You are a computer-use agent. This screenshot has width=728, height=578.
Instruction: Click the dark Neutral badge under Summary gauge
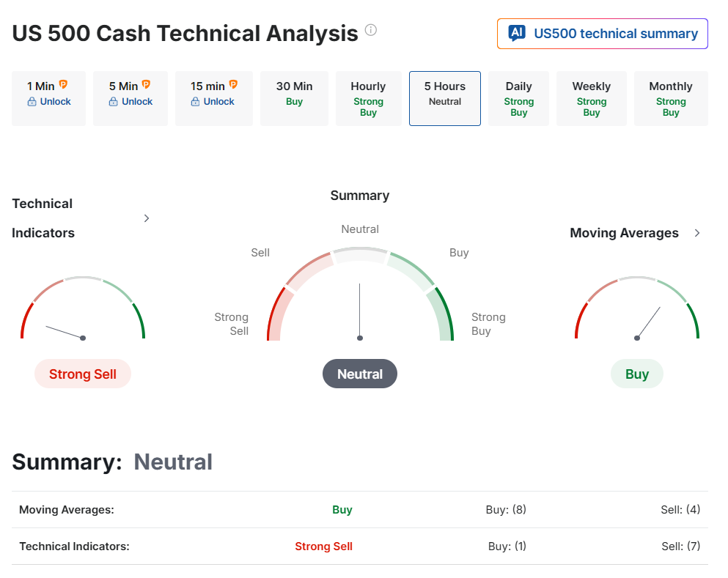coord(360,374)
